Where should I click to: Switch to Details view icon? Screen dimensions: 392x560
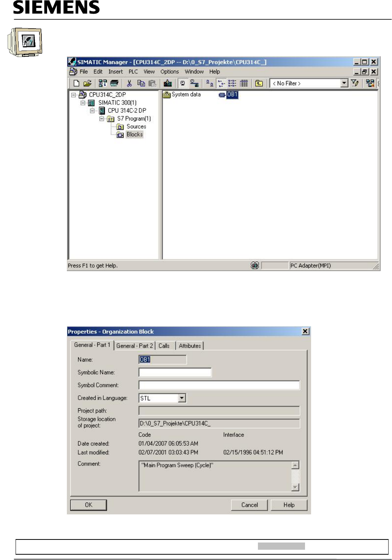[244, 83]
